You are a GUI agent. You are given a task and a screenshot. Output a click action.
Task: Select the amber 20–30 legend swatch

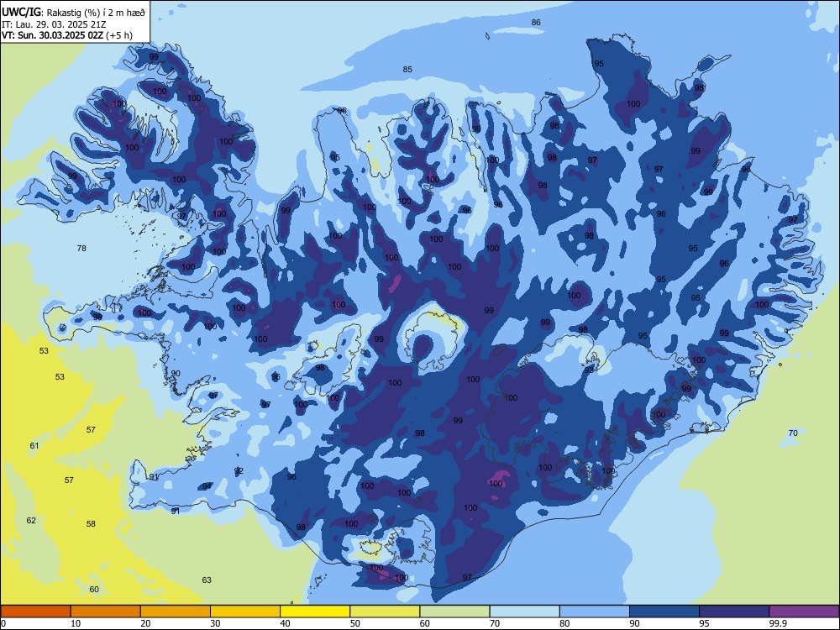[176, 612]
